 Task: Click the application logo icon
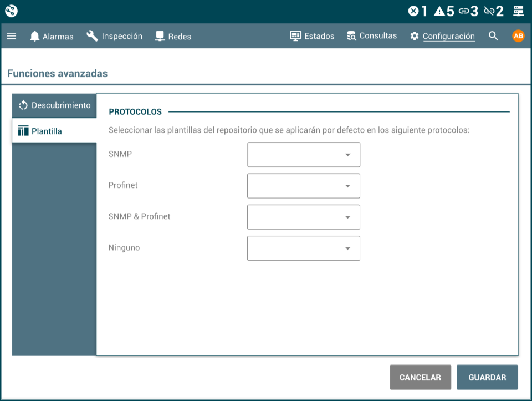click(x=11, y=11)
